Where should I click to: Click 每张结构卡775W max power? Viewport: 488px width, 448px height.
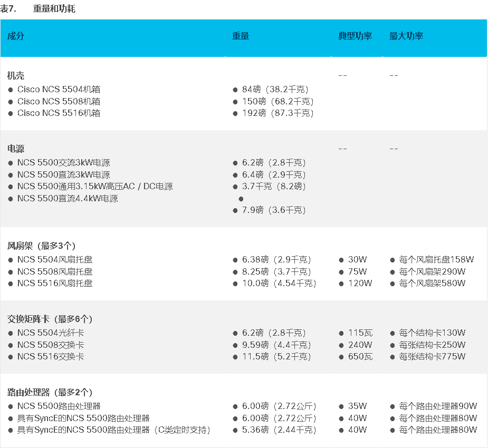point(432,357)
